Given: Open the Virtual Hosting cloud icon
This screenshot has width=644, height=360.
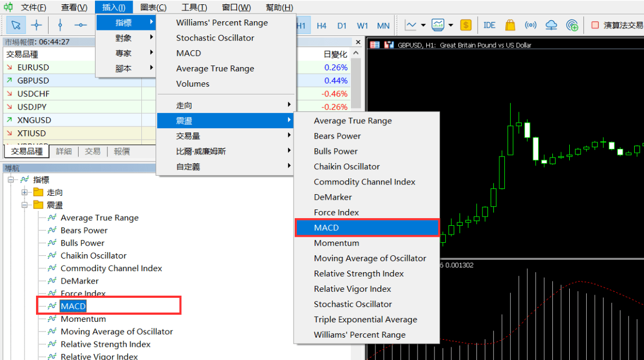Looking at the screenshot, I should (551, 25).
